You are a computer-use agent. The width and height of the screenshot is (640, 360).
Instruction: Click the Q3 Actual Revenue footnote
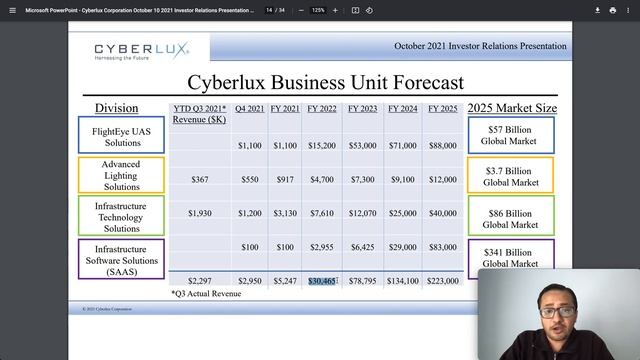206,293
